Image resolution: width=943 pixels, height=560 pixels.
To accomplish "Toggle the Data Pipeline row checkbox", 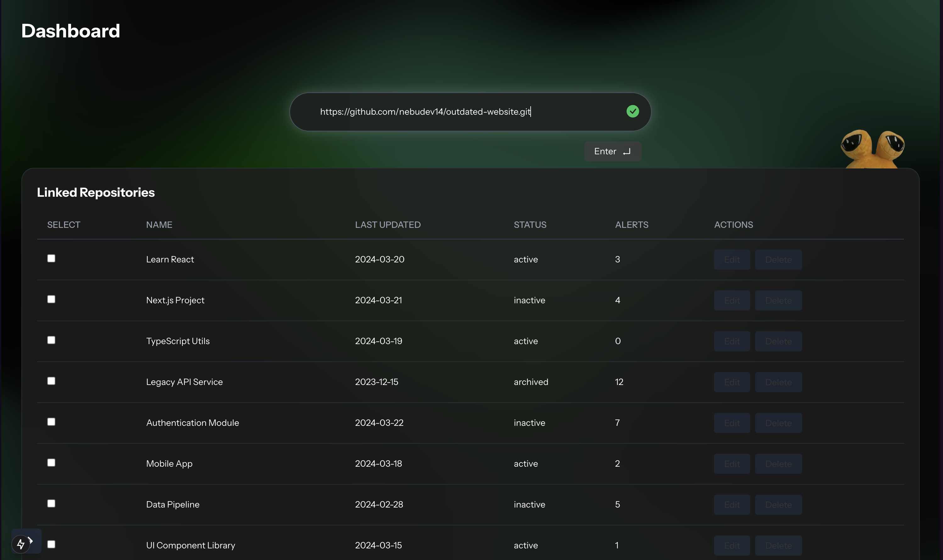I will (51, 503).
